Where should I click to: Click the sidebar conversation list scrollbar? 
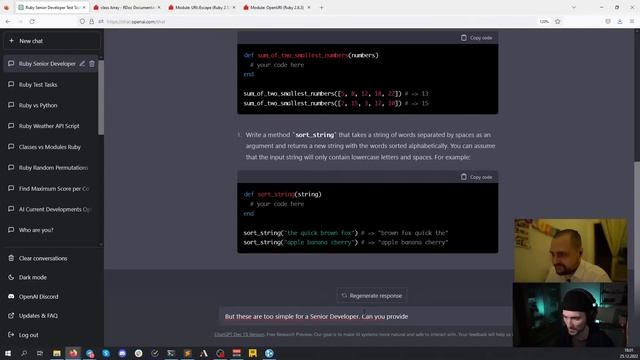tap(101, 97)
